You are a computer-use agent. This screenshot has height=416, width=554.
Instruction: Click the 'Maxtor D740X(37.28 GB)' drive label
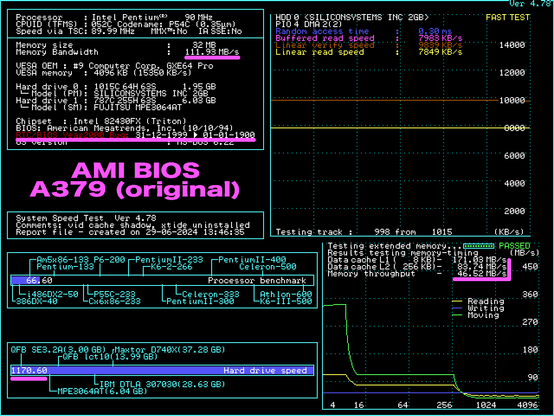pos(170,350)
